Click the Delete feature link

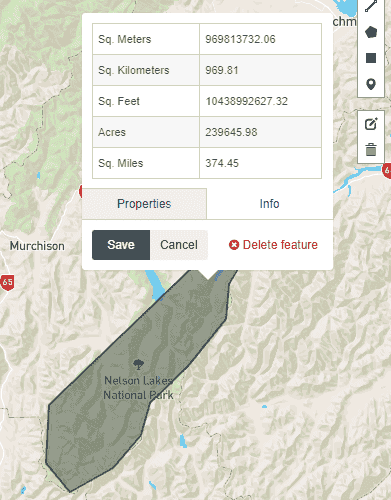pos(273,245)
